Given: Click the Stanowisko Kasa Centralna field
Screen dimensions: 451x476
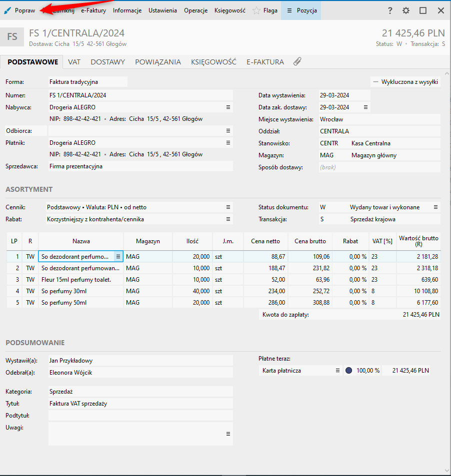Looking at the screenshot, I should (379, 143).
